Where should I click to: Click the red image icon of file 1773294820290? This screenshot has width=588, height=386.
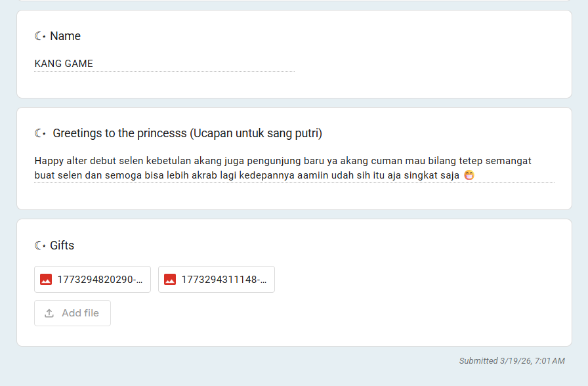[46, 280]
